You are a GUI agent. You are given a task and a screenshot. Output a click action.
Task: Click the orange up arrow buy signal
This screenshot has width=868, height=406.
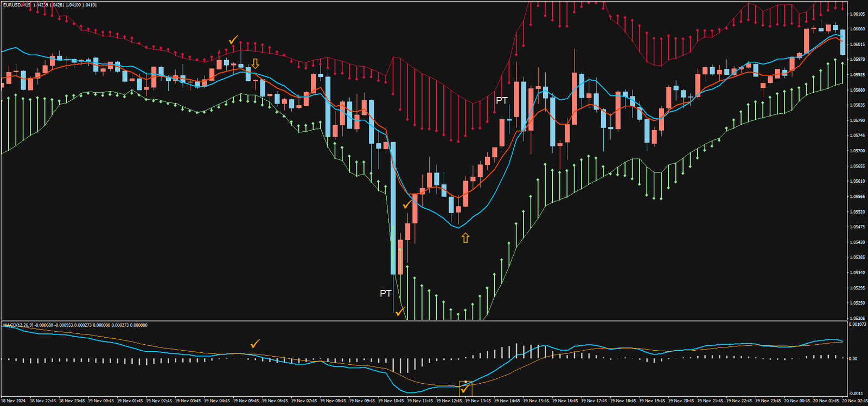coord(465,237)
